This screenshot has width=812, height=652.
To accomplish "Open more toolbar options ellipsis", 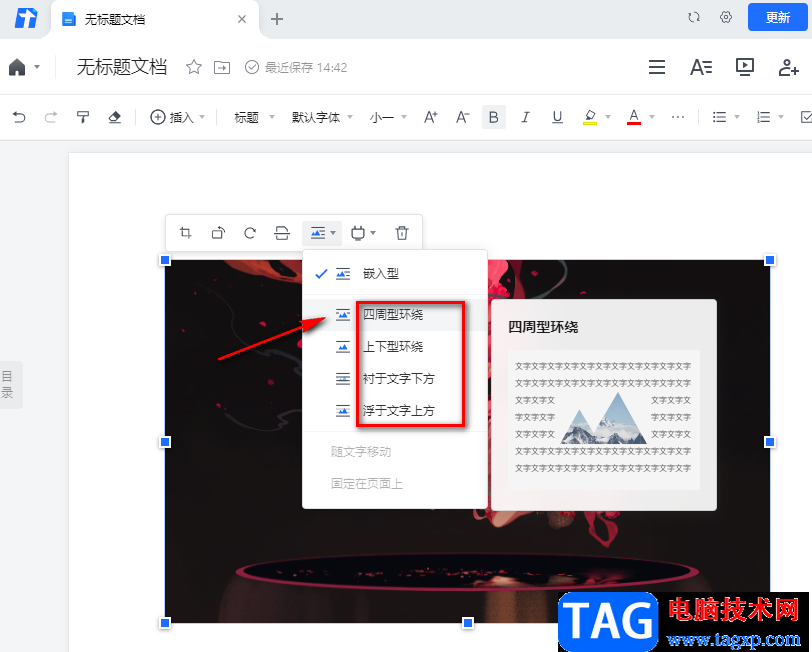I will tap(678, 118).
